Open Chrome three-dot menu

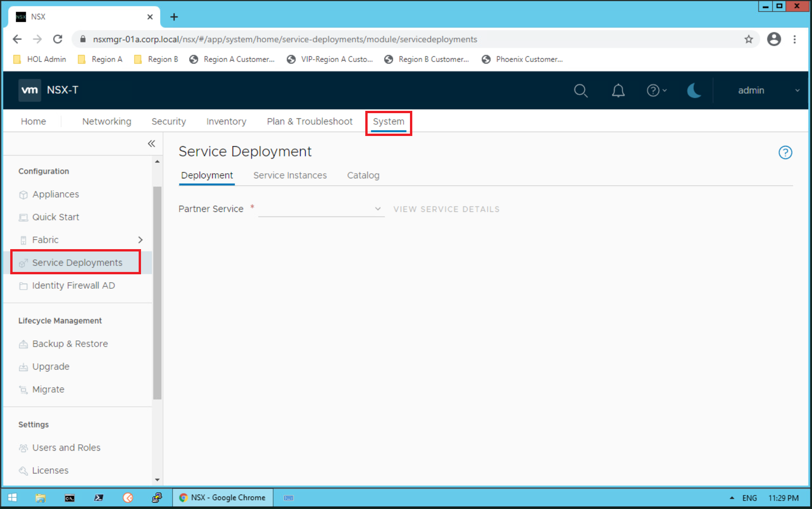click(795, 39)
